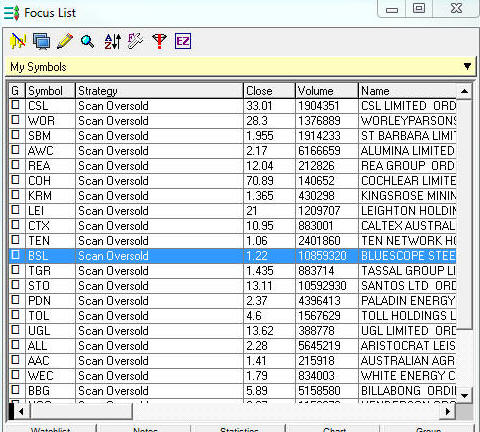
Task: Click close value 33.01
Action: coord(259,105)
